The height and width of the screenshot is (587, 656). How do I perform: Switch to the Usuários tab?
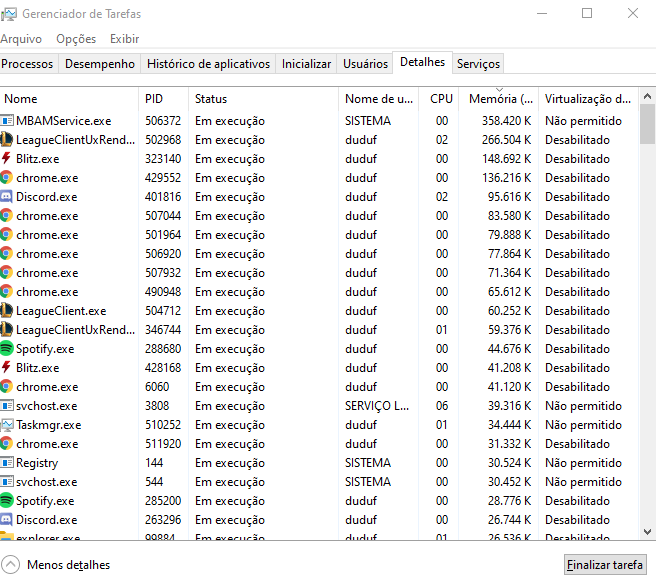(x=365, y=64)
